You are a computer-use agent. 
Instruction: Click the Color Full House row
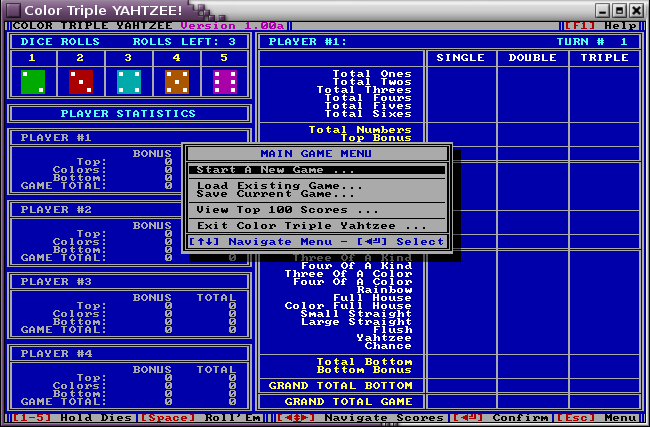(x=348, y=306)
